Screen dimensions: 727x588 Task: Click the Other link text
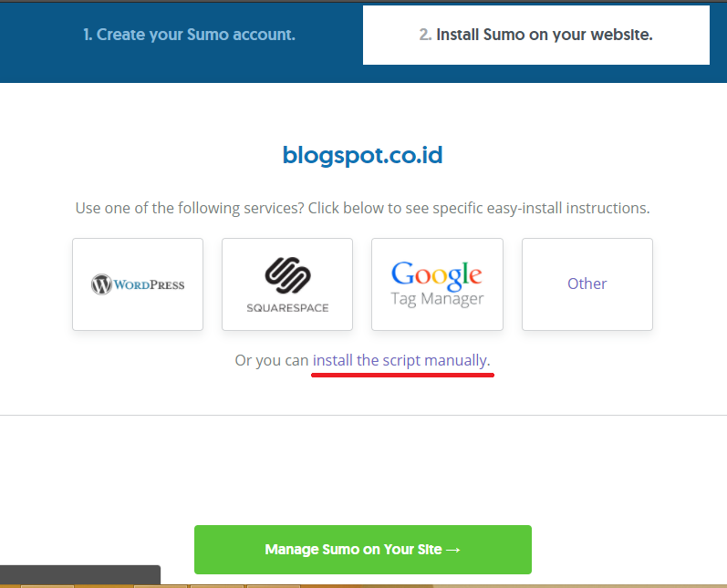(587, 284)
